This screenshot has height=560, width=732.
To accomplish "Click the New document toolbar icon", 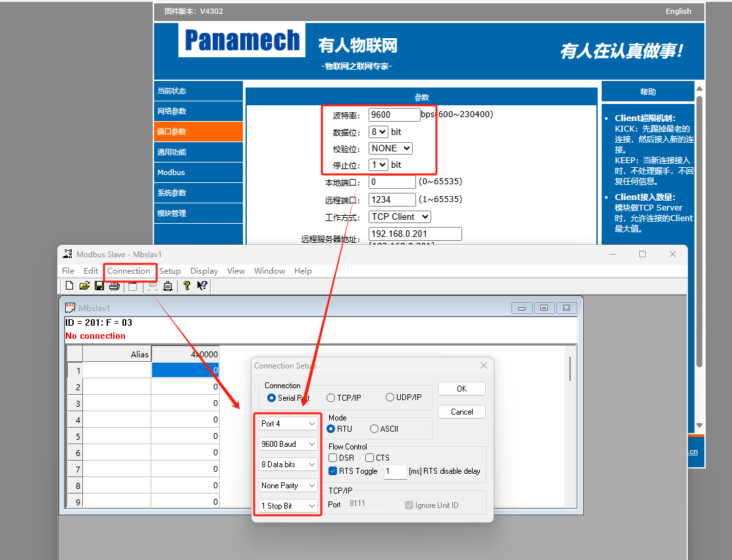I will click(70, 286).
